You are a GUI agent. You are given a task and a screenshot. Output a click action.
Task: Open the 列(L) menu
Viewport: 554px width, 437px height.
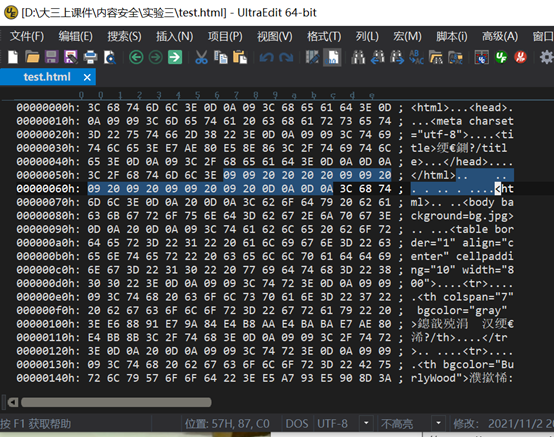point(367,36)
